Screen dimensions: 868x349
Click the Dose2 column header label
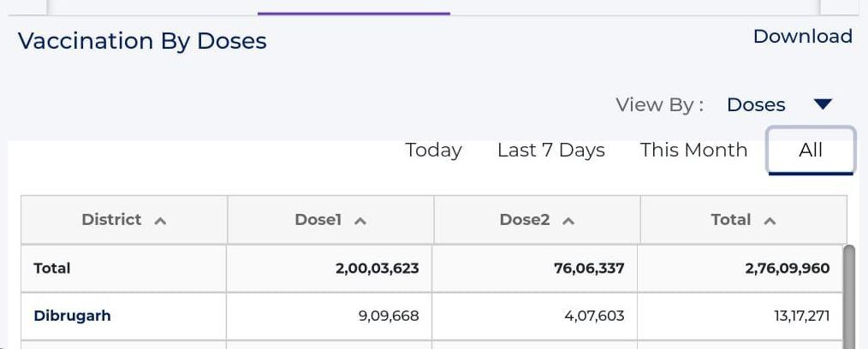(x=524, y=220)
